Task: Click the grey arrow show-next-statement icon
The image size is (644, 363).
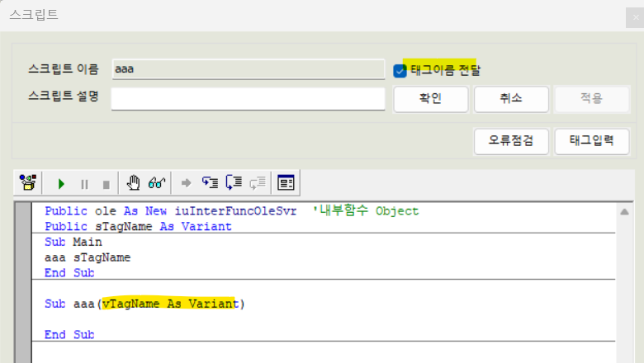Action: (186, 183)
